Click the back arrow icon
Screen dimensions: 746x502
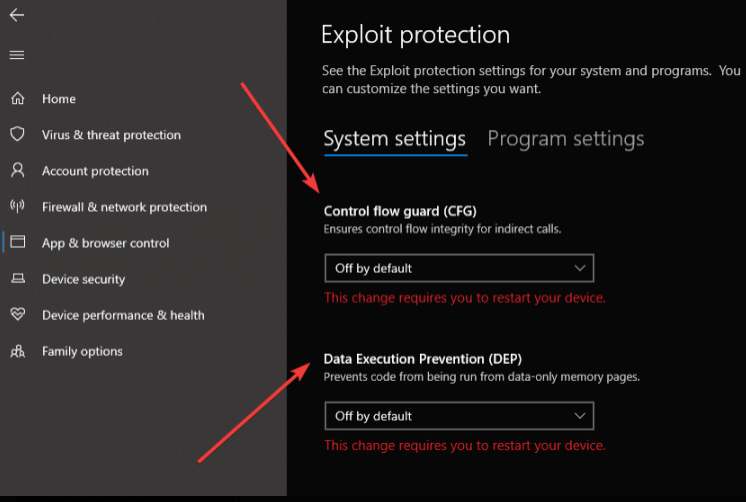click(17, 15)
